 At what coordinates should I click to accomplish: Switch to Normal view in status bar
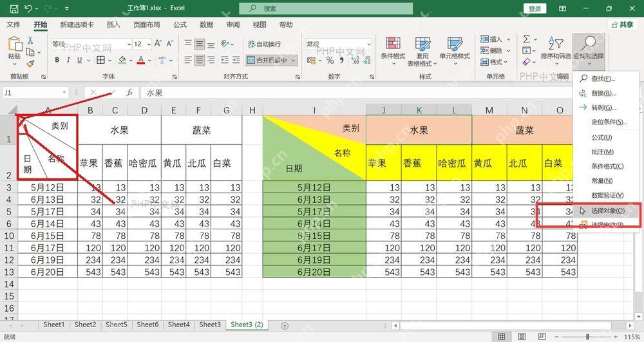502,337
